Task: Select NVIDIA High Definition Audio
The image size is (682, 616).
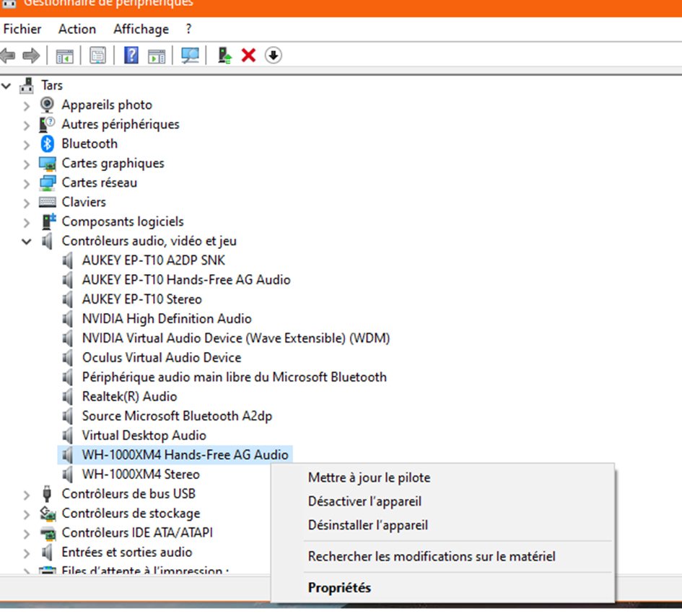Action: pyautogui.click(x=167, y=319)
